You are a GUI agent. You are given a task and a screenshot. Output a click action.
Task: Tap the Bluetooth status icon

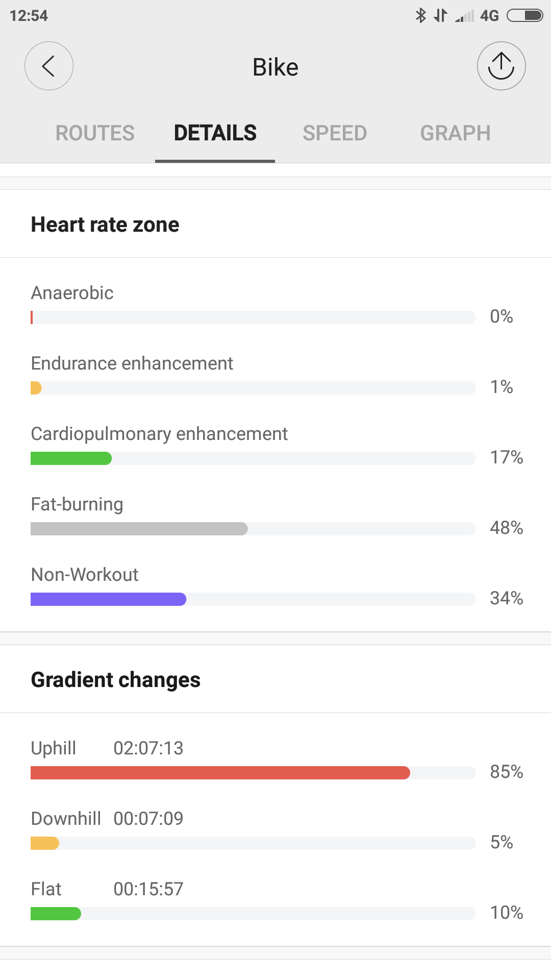(420, 15)
